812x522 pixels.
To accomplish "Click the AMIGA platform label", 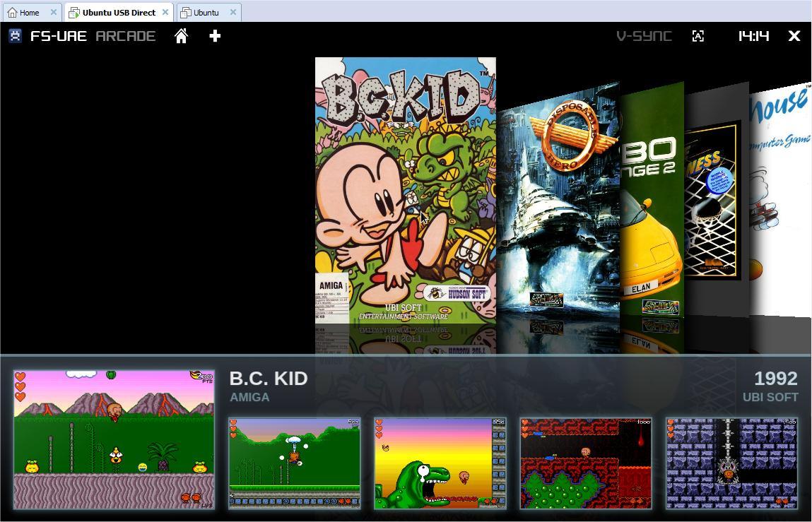I will click(x=249, y=397).
